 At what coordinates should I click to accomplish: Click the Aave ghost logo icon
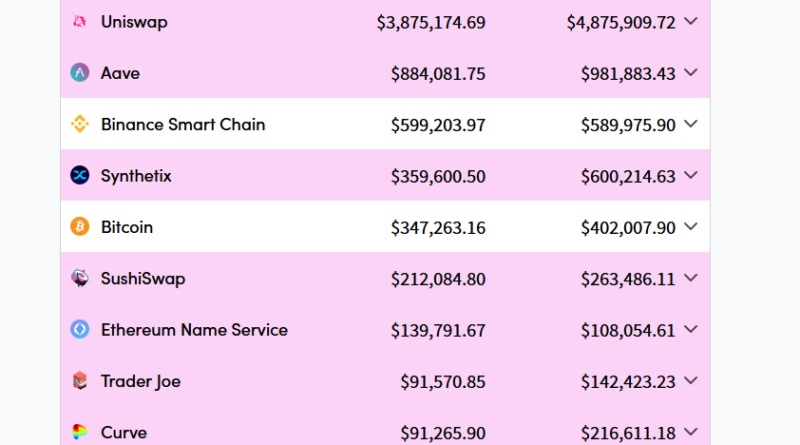point(80,73)
